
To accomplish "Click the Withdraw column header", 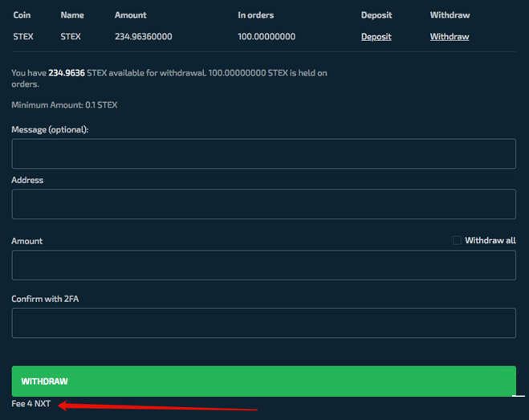I will [x=450, y=15].
